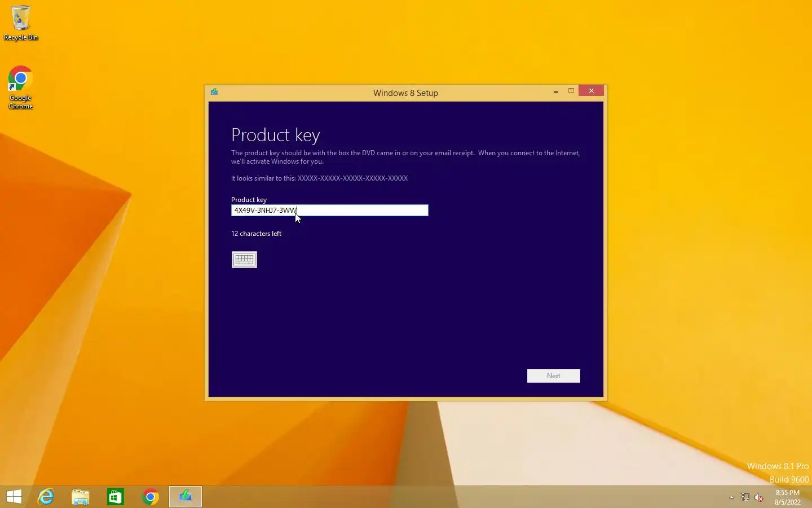This screenshot has width=812, height=508.
Task: Launch Chrome from the taskbar
Action: 151,497
